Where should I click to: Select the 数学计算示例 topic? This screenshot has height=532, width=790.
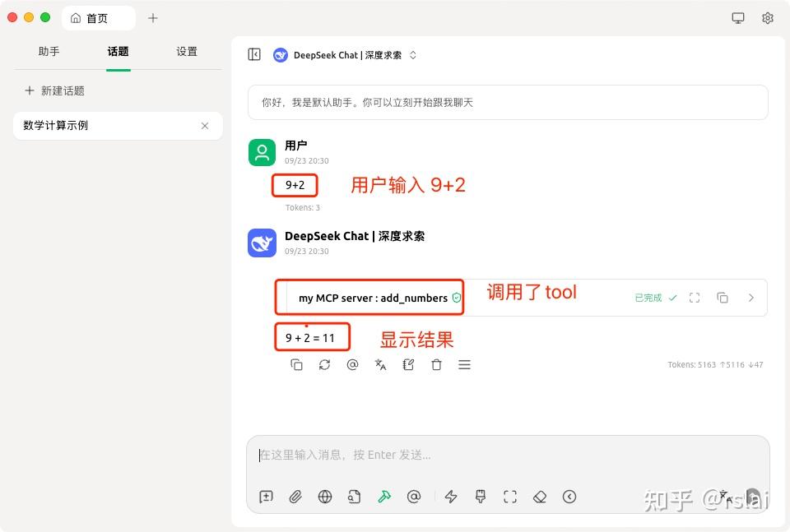118,125
